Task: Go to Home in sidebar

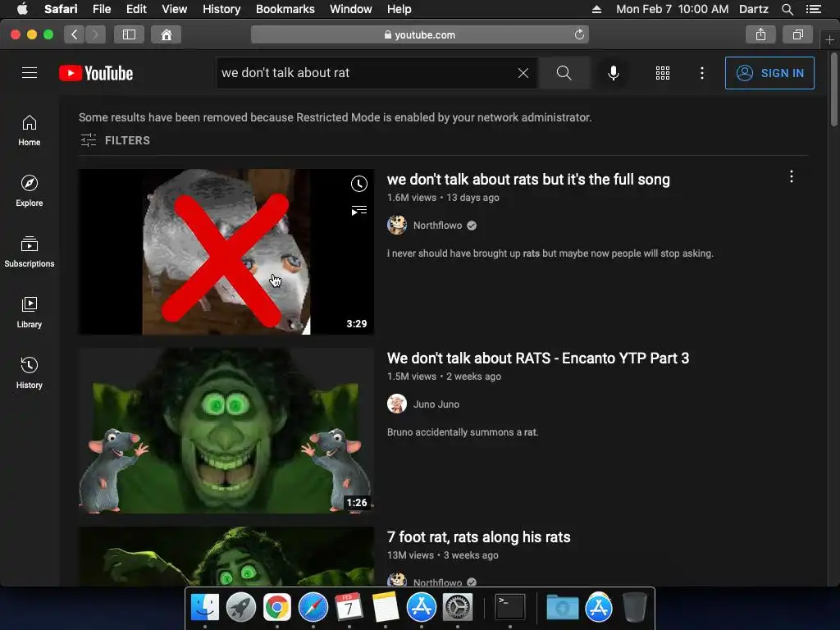Action: tap(30, 130)
